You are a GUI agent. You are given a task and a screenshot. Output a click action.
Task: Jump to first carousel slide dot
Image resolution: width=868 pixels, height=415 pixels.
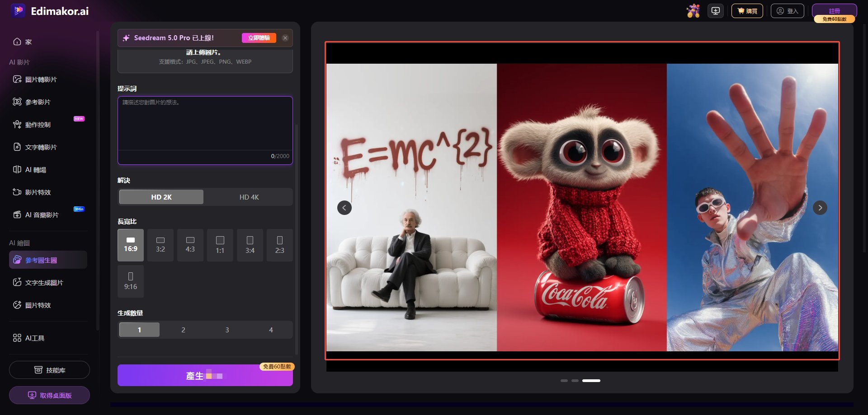pyautogui.click(x=564, y=381)
